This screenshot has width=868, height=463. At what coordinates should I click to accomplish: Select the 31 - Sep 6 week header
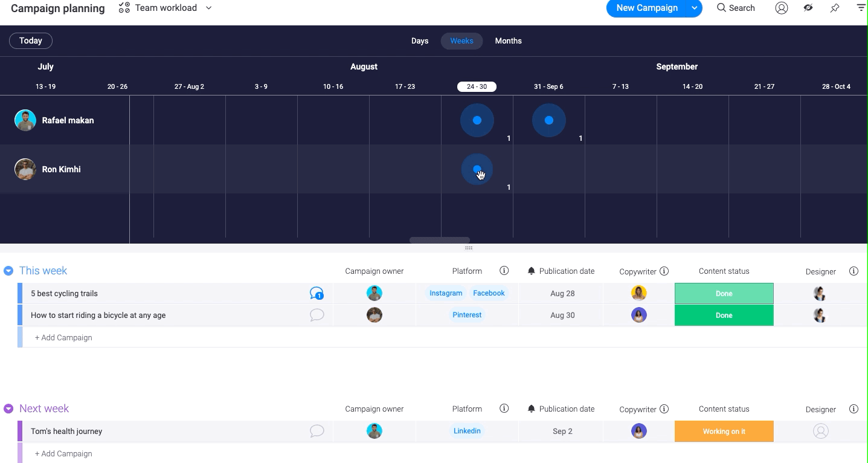coord(548,86)
